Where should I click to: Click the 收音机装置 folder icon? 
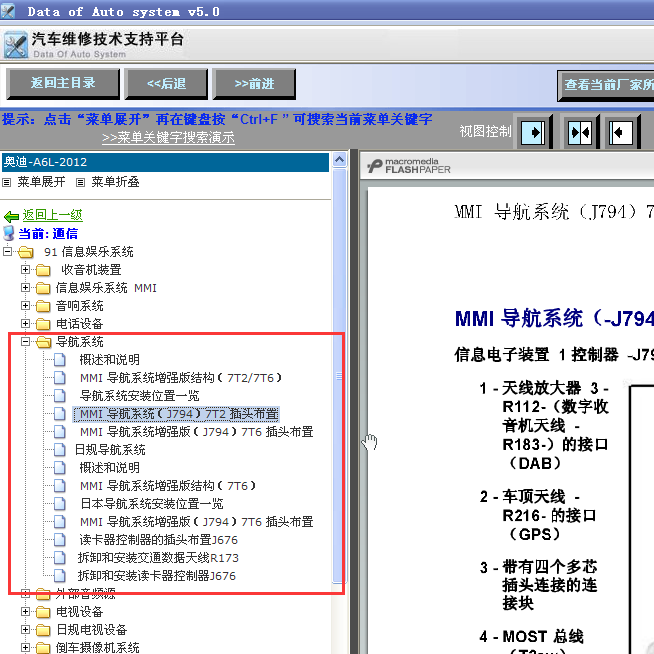tap(43, 270)
